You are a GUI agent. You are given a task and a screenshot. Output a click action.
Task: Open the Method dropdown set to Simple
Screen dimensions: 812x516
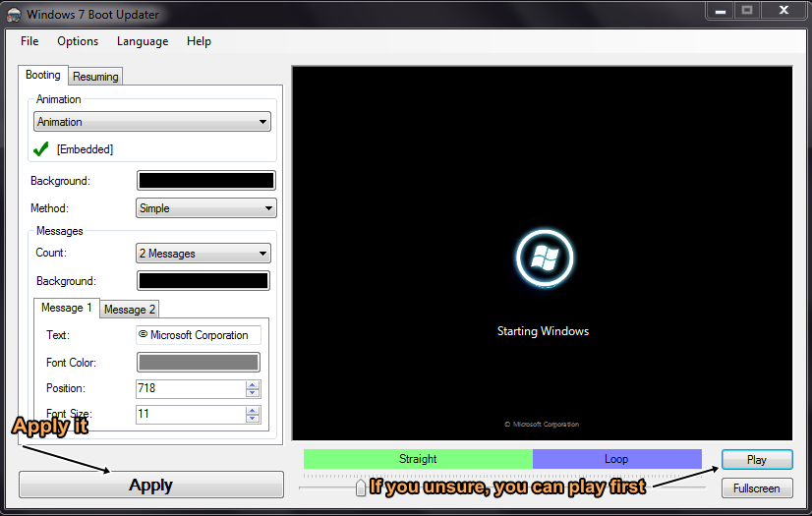(x=206, y=208)
